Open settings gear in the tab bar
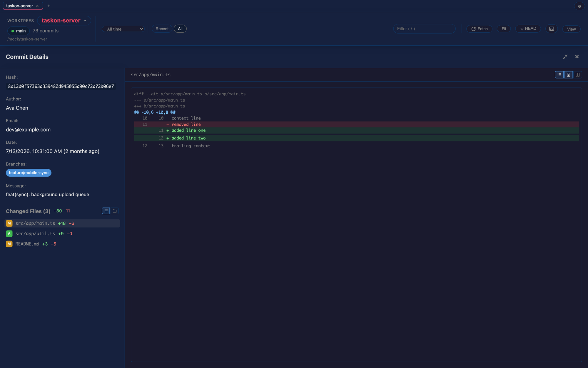This screenshot has height=368, width=588. [579, 6]
